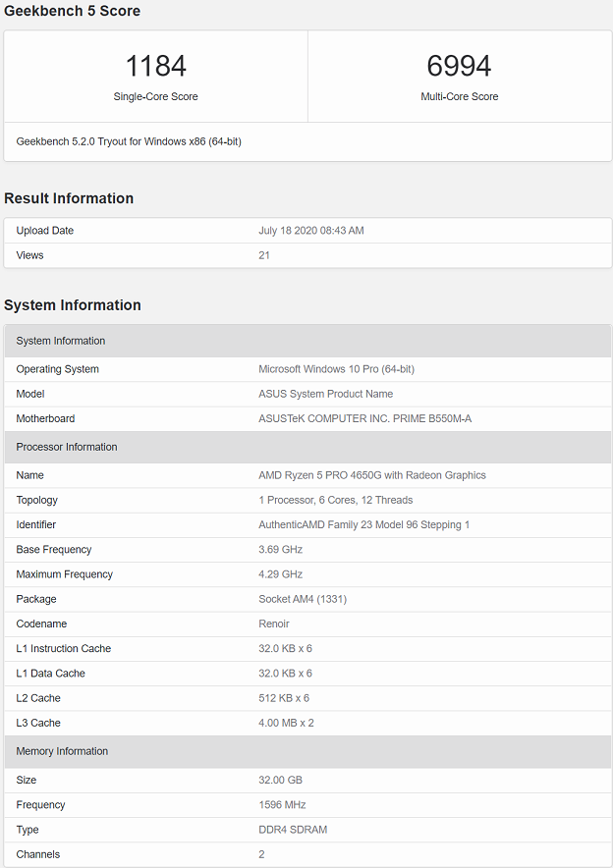Click the 1184 single-core score number
Screen dimensions: 613x868
(x=155, y=66)
